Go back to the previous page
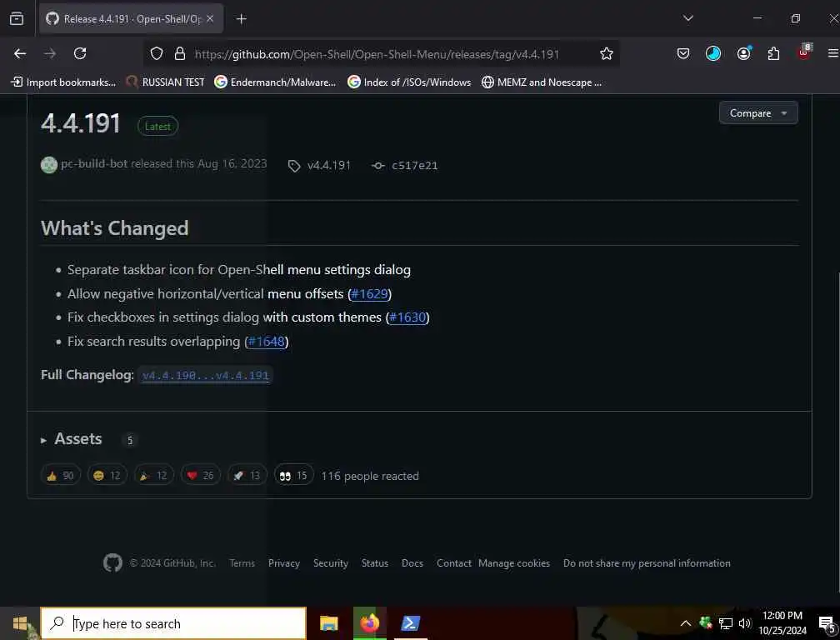Viewport: 840px width, 640px height. point(20,53)
